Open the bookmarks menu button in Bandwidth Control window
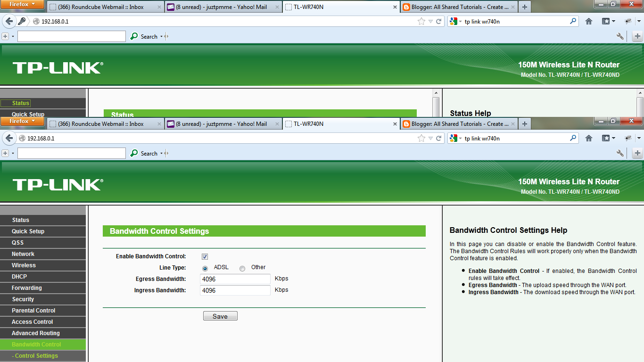644x362 pixels. (608, 138)
